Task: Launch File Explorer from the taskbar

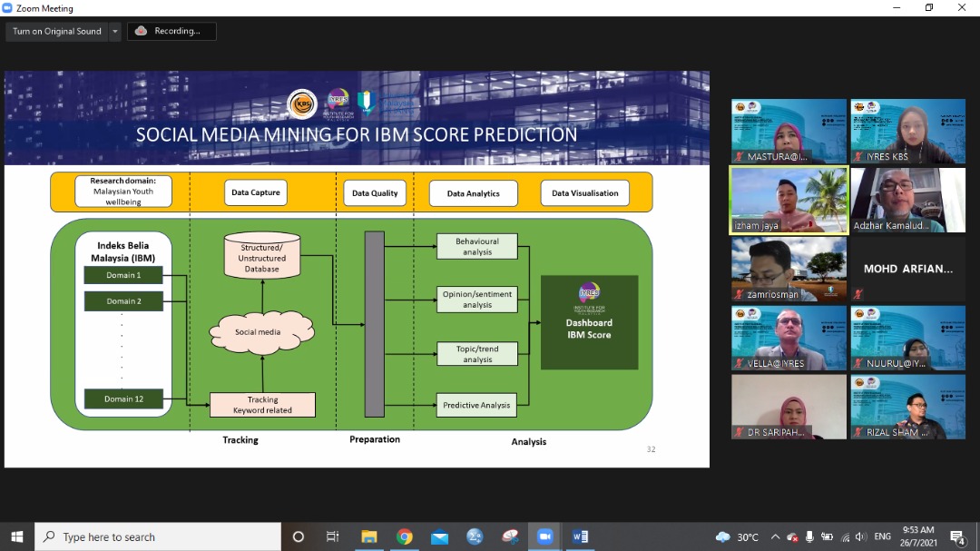Action: (x=369, y=536)
